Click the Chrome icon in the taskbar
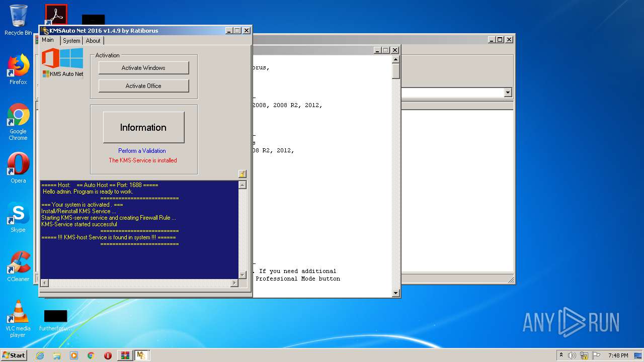This screenshot has height=362, width=644. tap(91, 355)
